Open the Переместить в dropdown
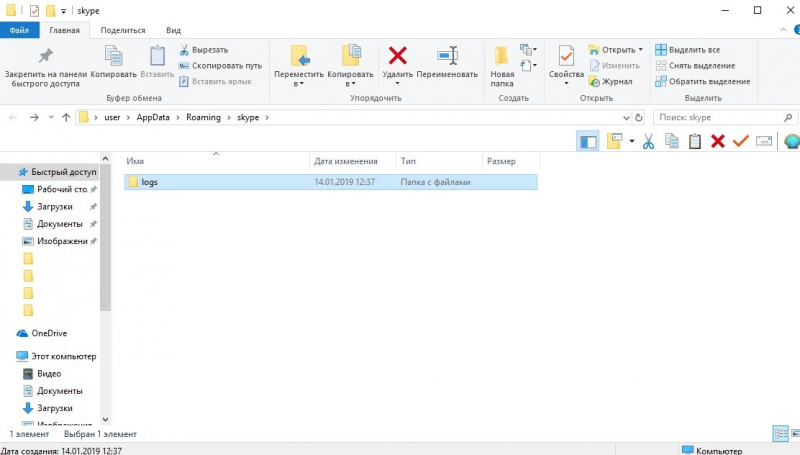Viewport: 800px width, 455px height. 299,66
